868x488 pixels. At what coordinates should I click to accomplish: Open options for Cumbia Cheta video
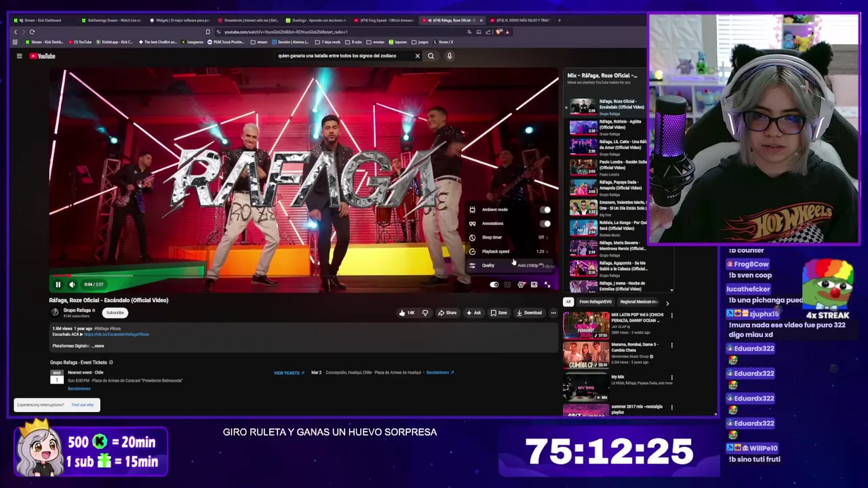pyautogui.click(x=672, y=346)
